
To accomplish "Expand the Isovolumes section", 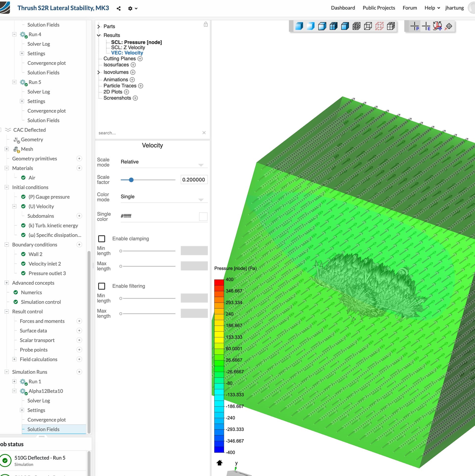I will click(98, 72).
